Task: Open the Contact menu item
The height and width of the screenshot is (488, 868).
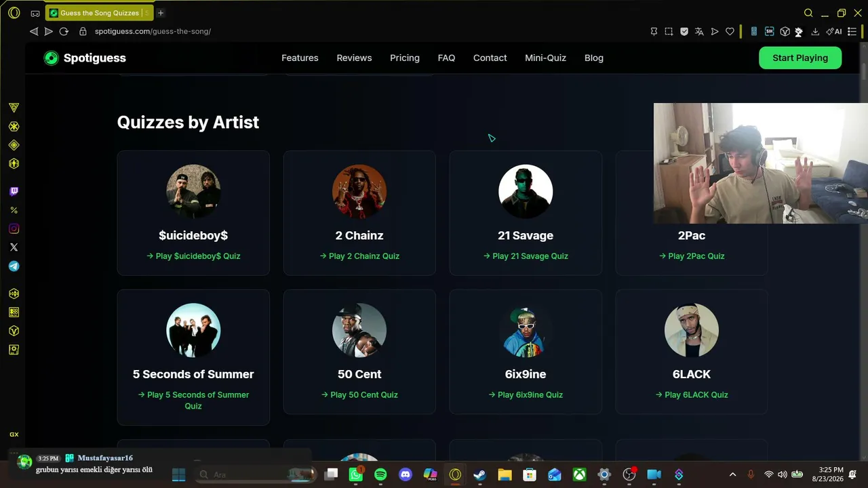Action: (x=490, y=58)
